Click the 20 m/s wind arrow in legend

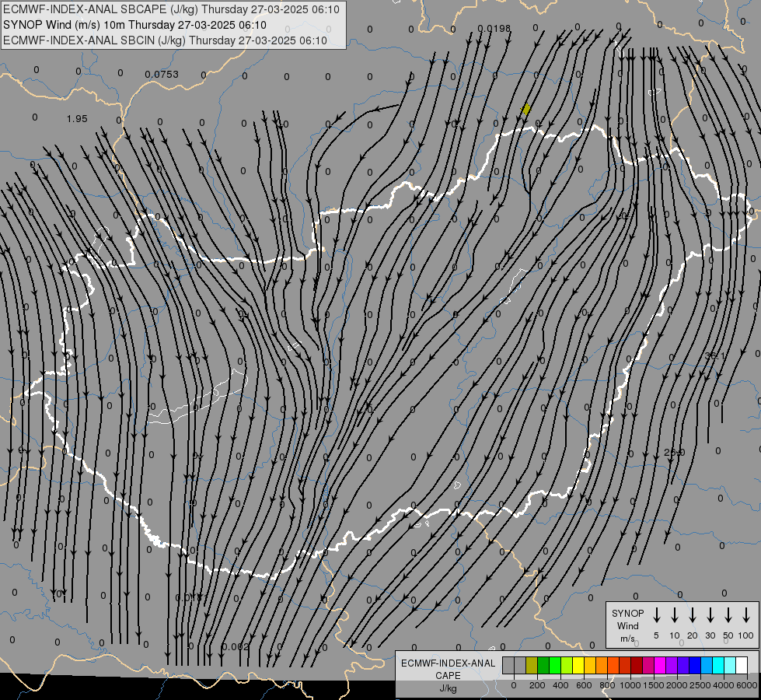pyautogui.click(x=692, y=614)
